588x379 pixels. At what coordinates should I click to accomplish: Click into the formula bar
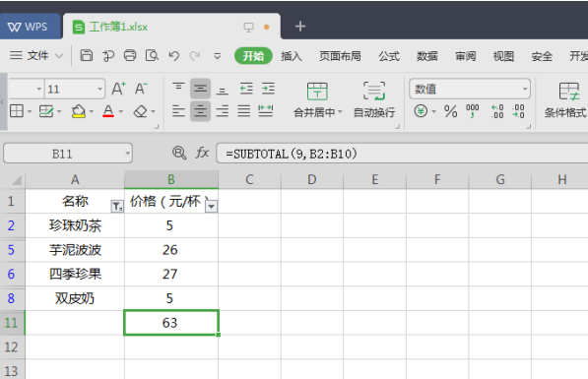pyautogui.click(x=402, y=154)
